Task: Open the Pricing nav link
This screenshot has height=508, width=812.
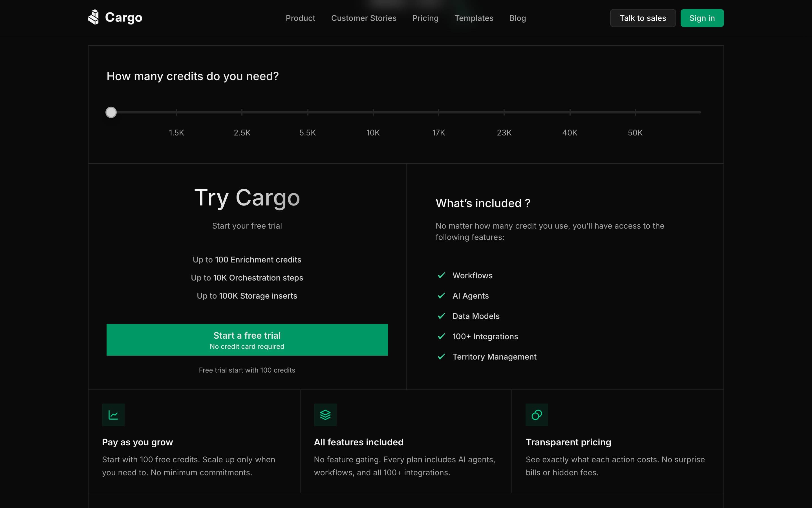Action: [x=425, y=18]
